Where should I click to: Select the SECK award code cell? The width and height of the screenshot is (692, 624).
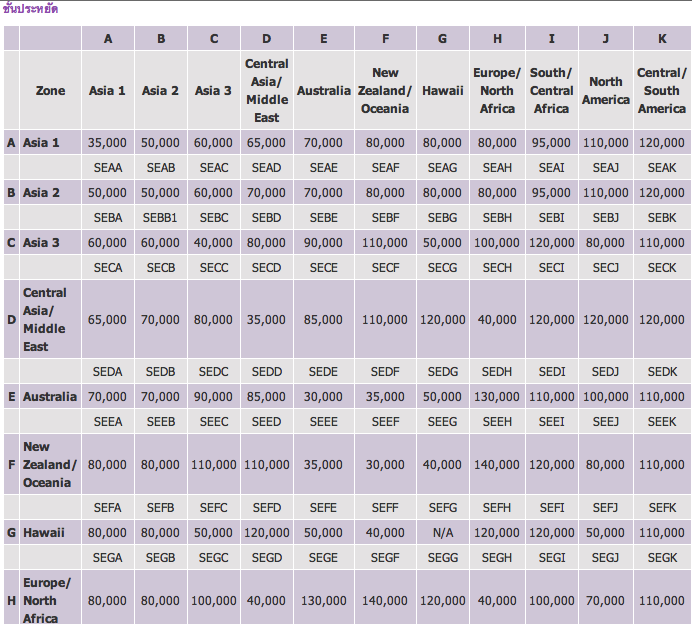pyautogui.click(x=661, y=268)
